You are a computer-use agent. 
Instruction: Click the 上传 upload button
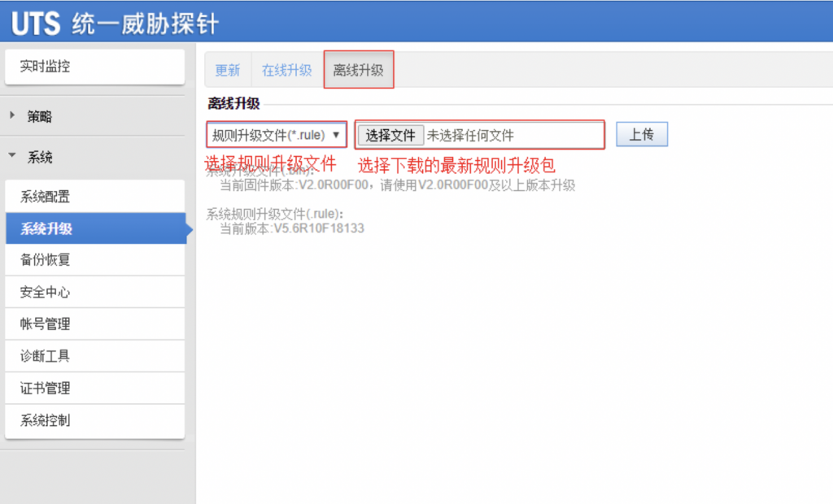click(642, 135)
